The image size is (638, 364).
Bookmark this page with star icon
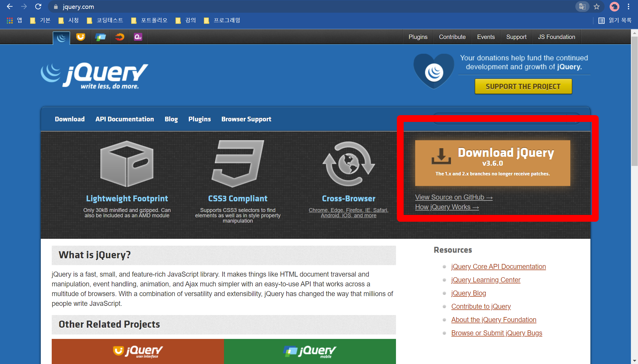597,6
